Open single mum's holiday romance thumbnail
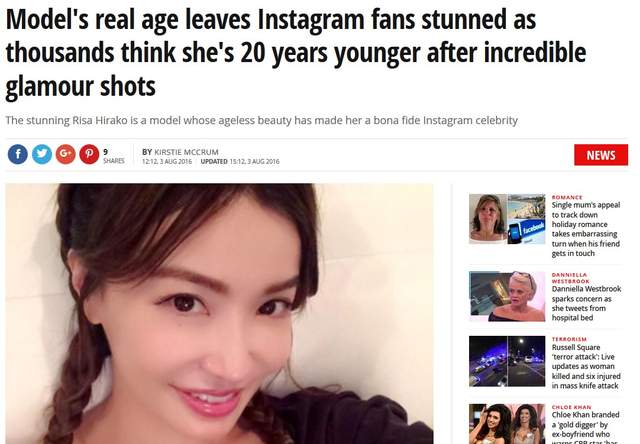Image resolution: width=640 pixels, height=444 pixels. point(507,219)
